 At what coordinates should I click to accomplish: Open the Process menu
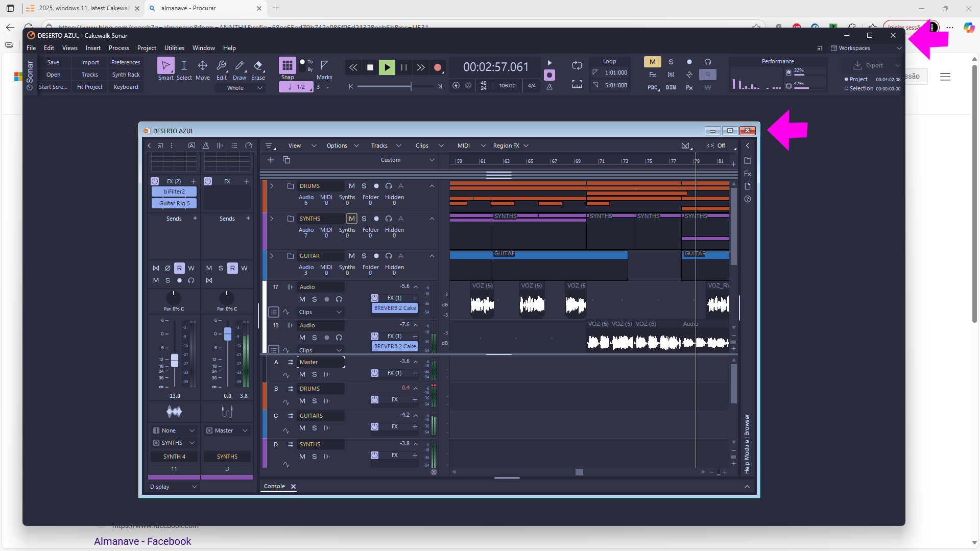(x=118, y=48)
